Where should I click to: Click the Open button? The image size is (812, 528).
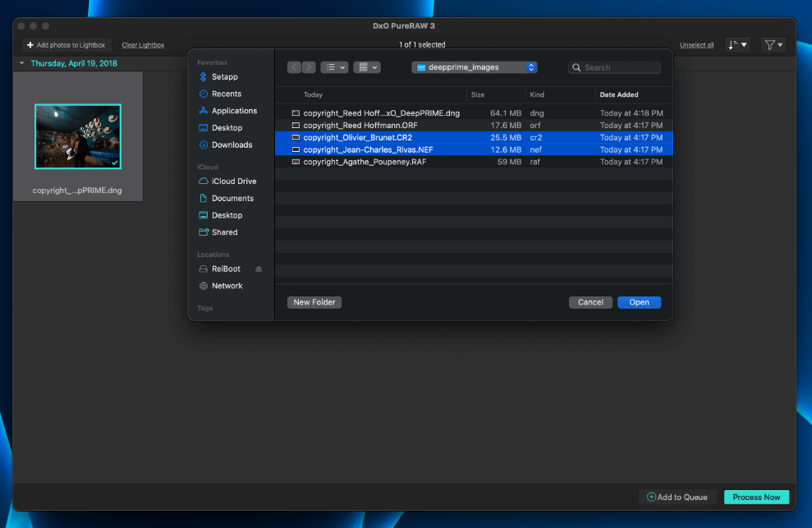pos(639,302)
